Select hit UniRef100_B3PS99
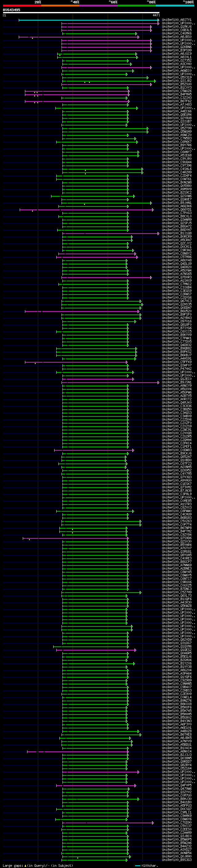197x868 pixels. (x=177, y=50)
